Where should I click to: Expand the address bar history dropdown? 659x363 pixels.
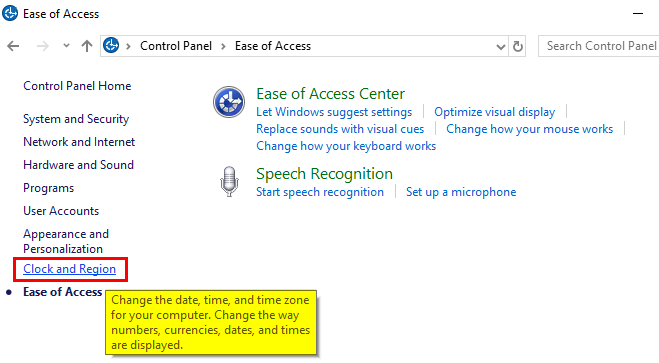point(501,46)
